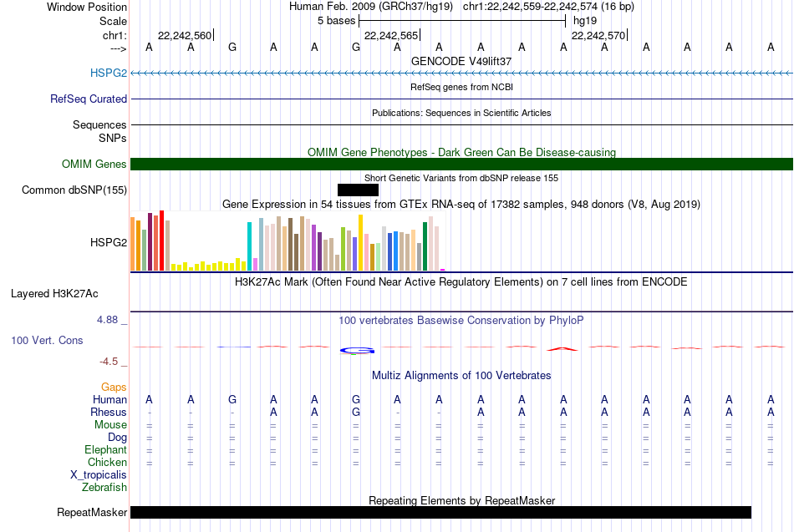Click the 22,242,560 position label

(185, 35)
